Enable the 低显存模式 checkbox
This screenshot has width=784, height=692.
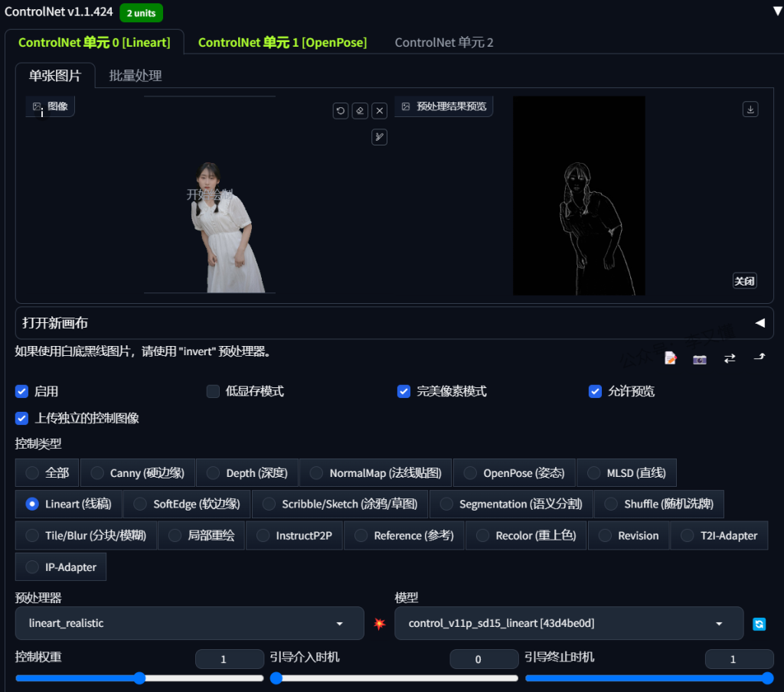(x=214, y=391)
